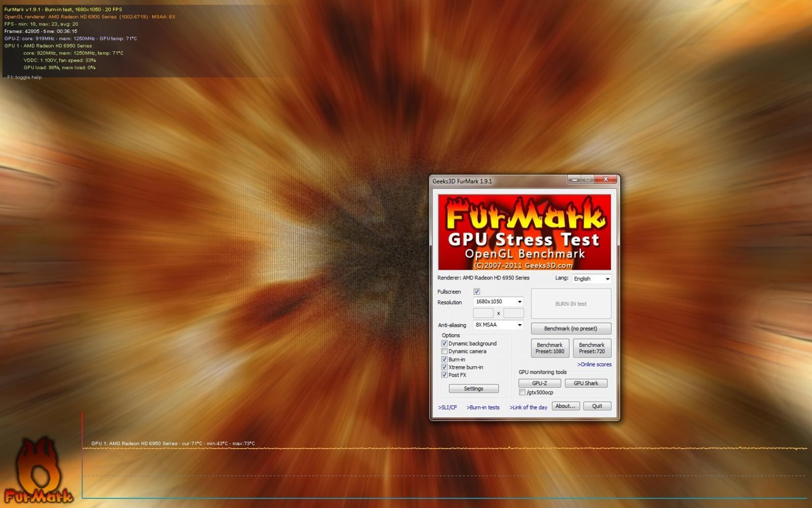The height and width of the screenshot is (508, 812).
Task: Open Settings dialog
Action: coord(473,389)
